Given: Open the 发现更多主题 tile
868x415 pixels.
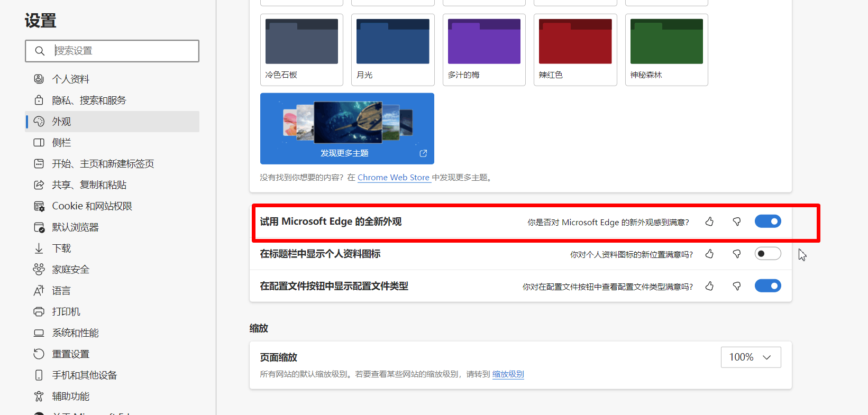Looking at the screenshot, I should tap(347, 128).
